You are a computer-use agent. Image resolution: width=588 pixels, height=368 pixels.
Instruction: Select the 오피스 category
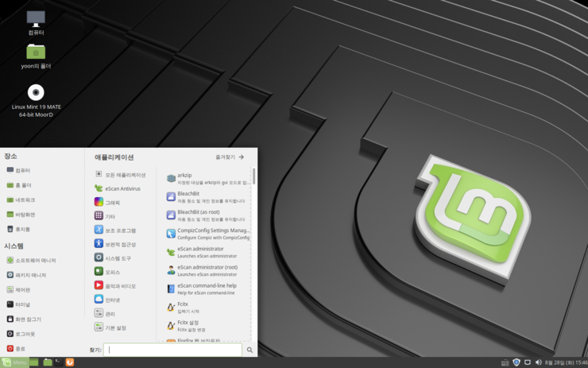click(107, 272)
